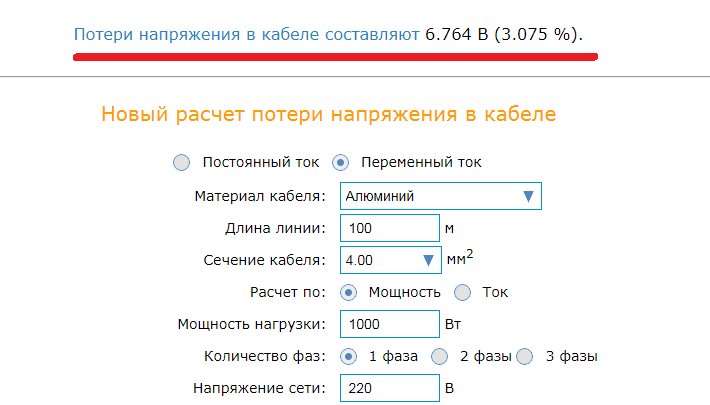
Task: Click the result value 6.764 В (3.075 %)
Action: pos(503,35)
